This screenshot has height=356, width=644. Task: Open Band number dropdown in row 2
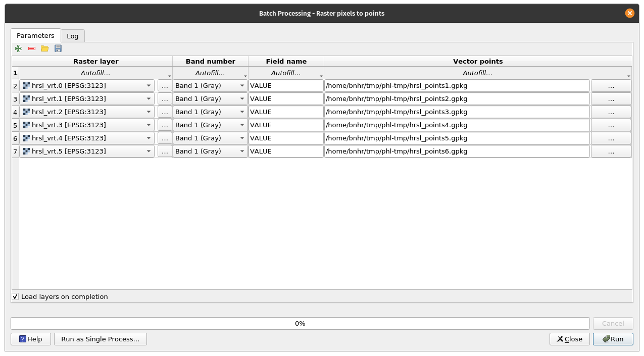point(210,86)
